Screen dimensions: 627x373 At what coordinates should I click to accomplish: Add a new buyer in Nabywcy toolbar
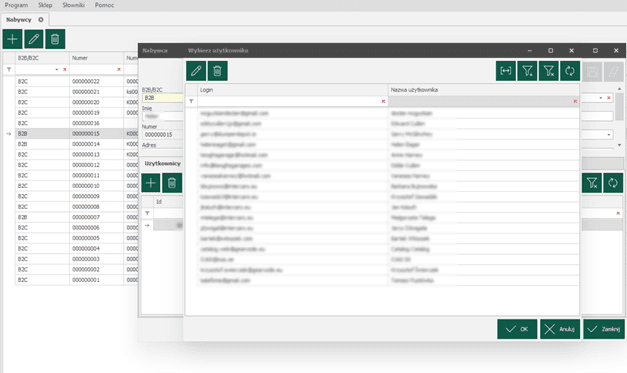coord(12,39)
